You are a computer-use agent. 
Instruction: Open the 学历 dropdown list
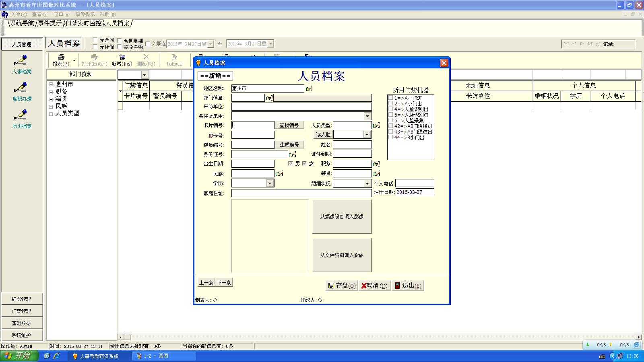(x=270, y=183)
